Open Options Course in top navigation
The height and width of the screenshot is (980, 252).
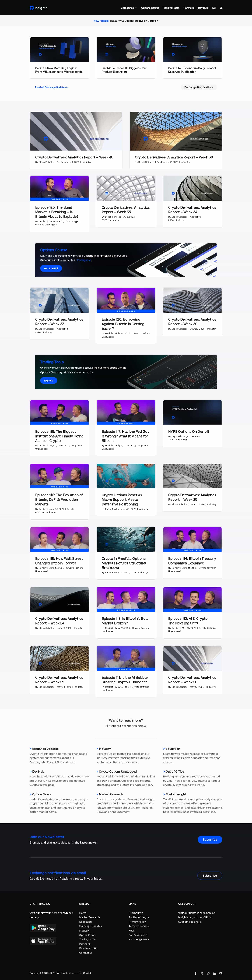tap(150, 8)
